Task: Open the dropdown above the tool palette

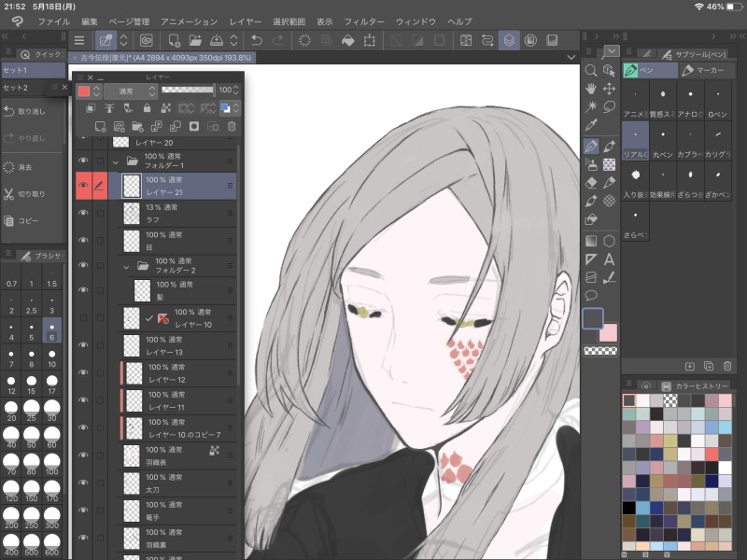Action: (611, 51)
